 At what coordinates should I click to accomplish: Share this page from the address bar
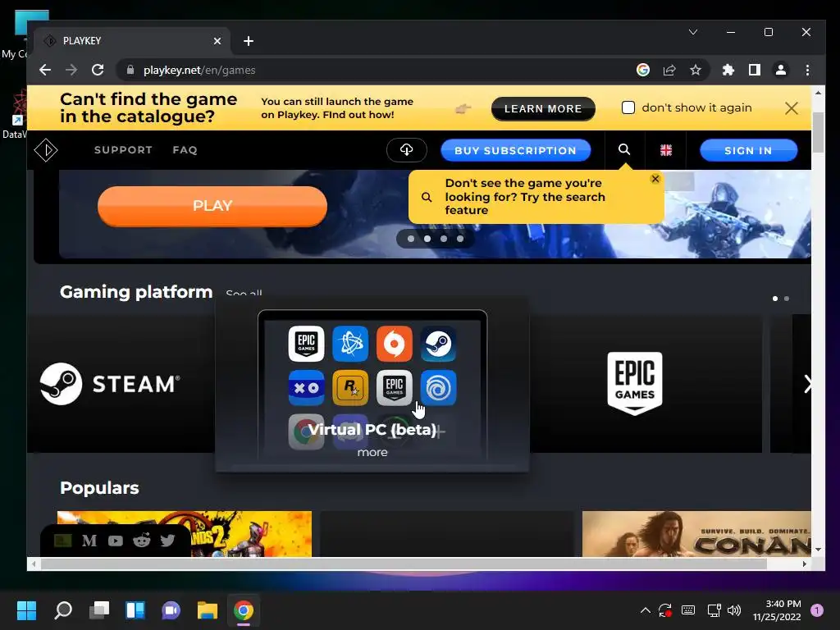coord(669,71)
